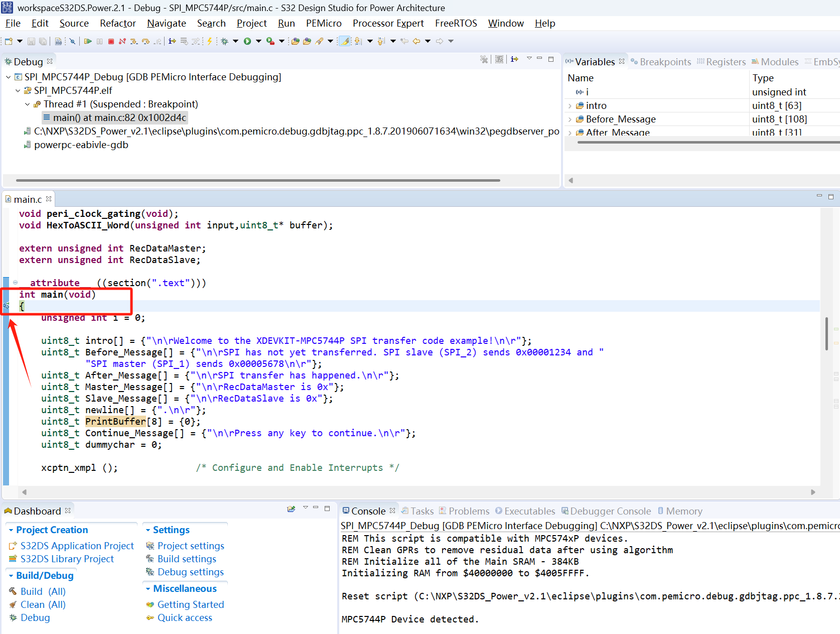
Task: Open the Debug settings link
Action: tap(191, 572)
